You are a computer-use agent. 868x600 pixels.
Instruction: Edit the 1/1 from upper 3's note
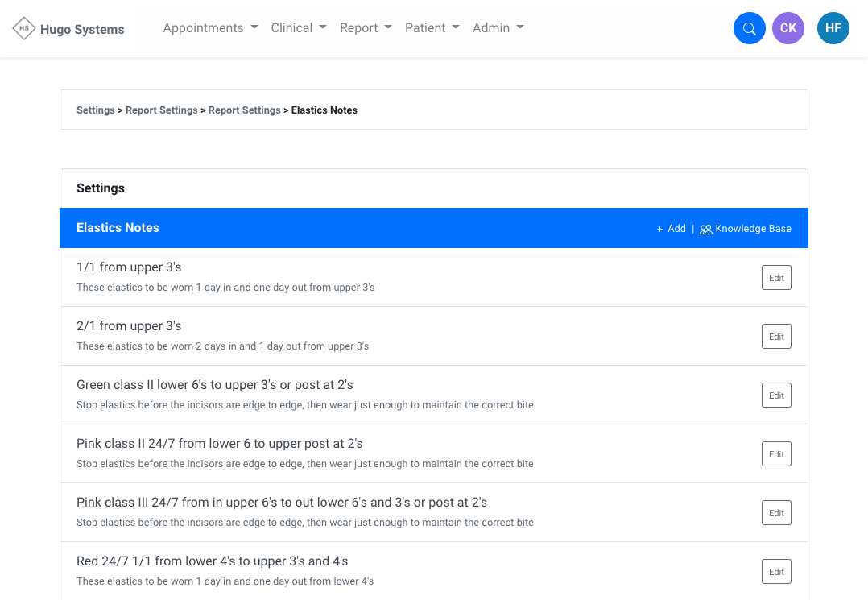pyautogui.click(x=776, y=278)
